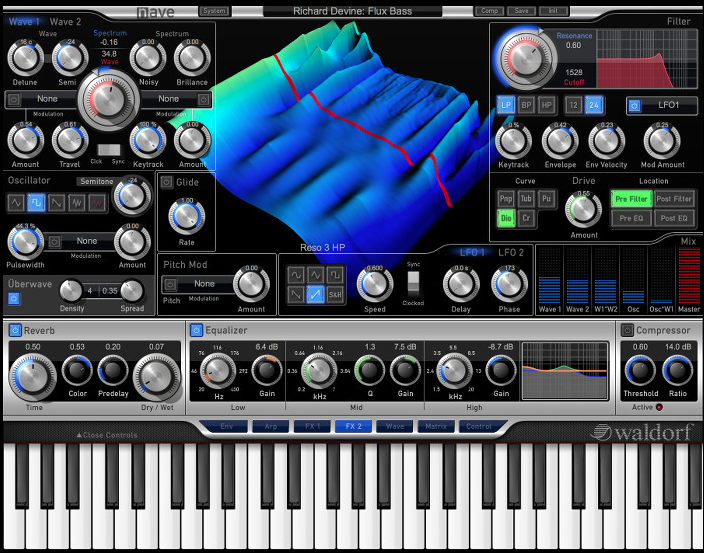Click the large Wave position knob
Viewport: 704px width, 553px height.
coord(108,100)
